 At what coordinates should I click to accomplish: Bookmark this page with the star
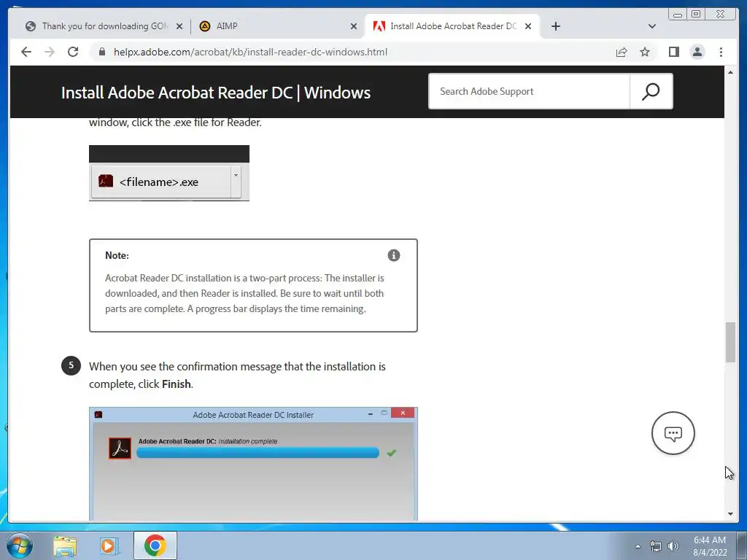click(x=645, y=52)
